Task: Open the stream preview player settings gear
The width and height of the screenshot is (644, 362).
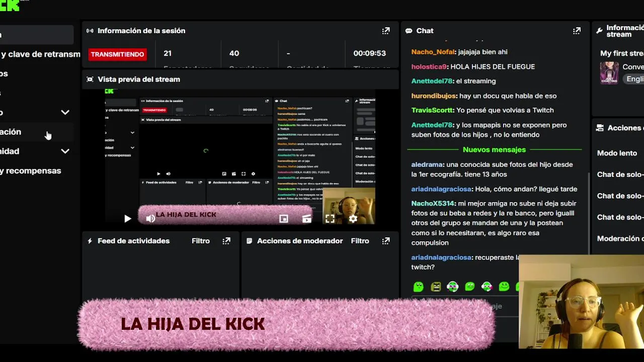Action: point(353,219)
